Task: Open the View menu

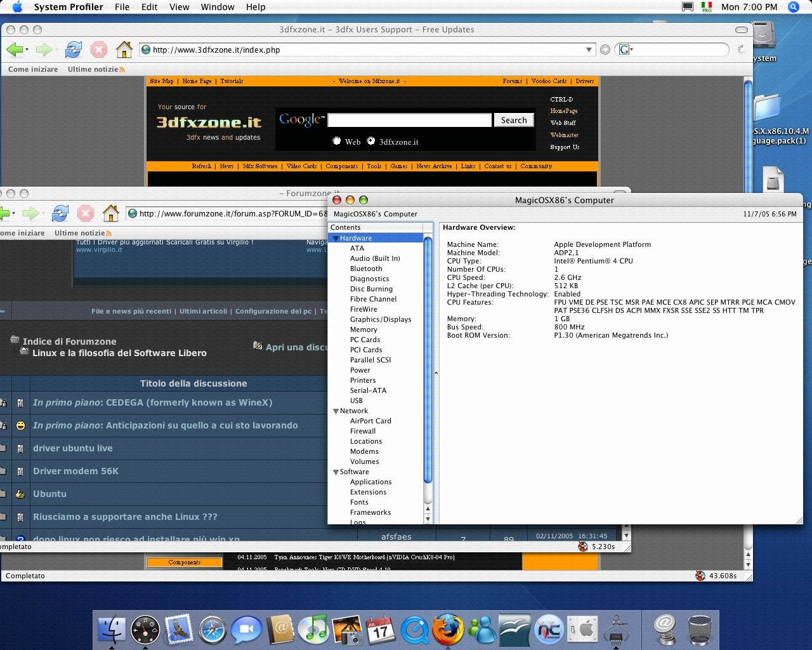Action: pyautogui.click(x=180, y=7)
